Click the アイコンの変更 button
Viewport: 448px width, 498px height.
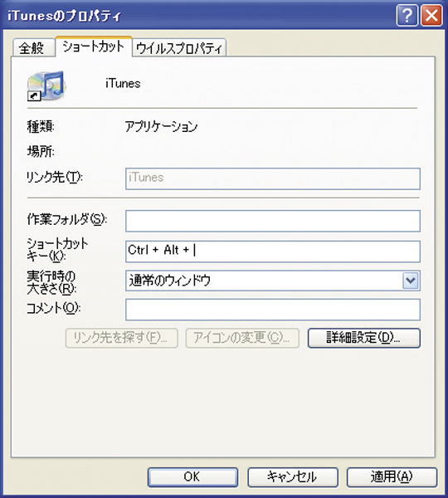tap(242, 338)
